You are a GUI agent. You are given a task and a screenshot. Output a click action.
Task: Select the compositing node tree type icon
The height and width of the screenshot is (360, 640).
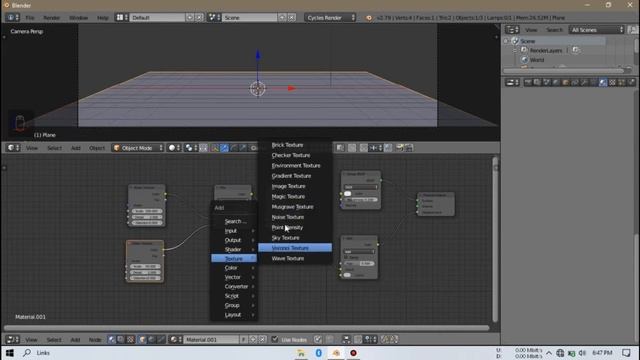click(x=121, y=340)
